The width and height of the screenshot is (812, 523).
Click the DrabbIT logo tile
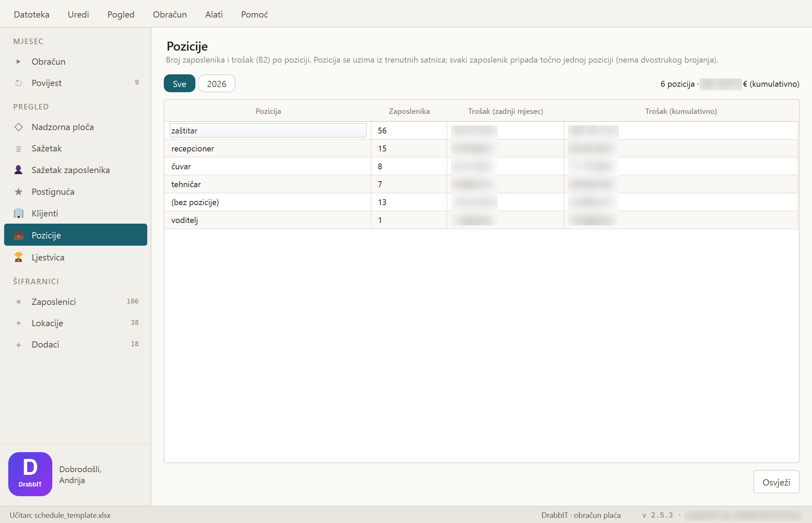[x=30, y=474]
